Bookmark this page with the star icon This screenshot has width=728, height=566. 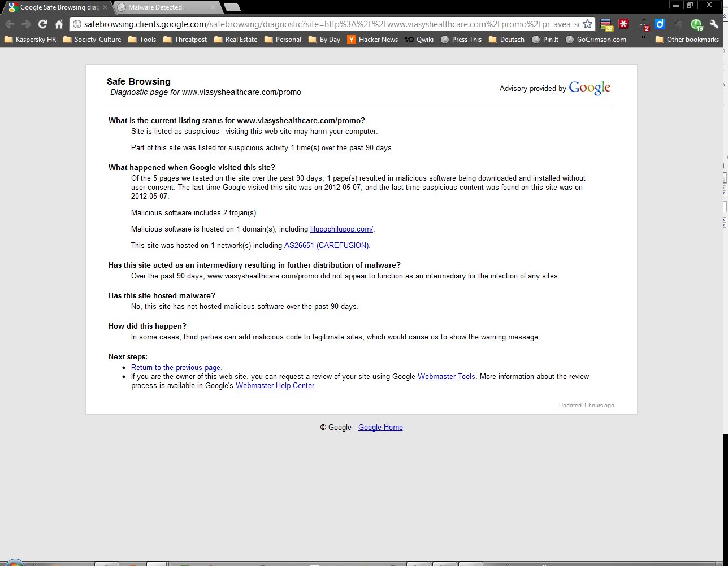587,24
